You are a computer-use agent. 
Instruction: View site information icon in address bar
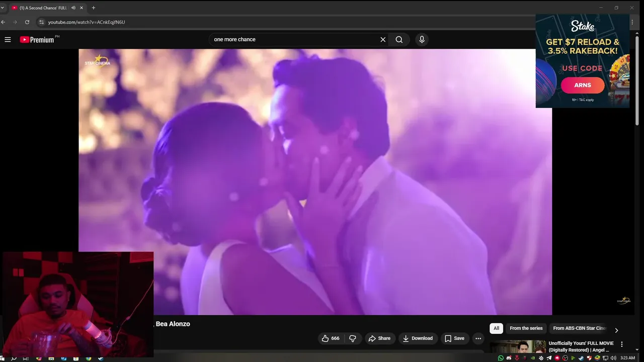(x=42, y=22)
